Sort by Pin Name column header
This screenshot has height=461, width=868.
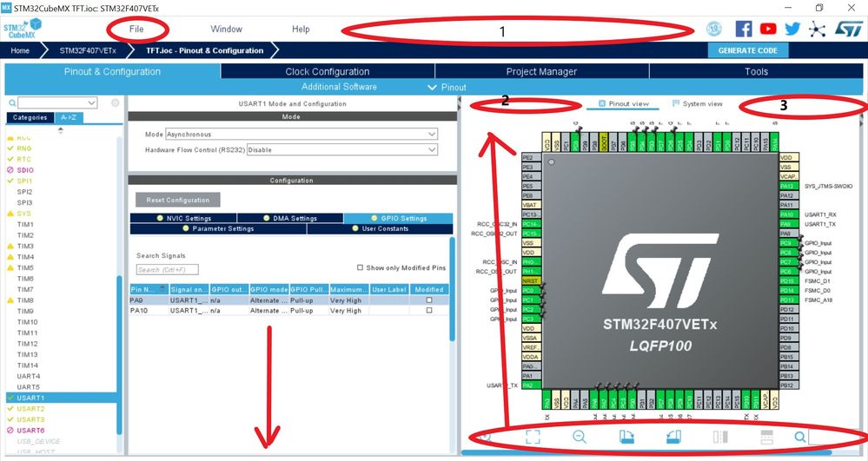click(x=149, y=289)
